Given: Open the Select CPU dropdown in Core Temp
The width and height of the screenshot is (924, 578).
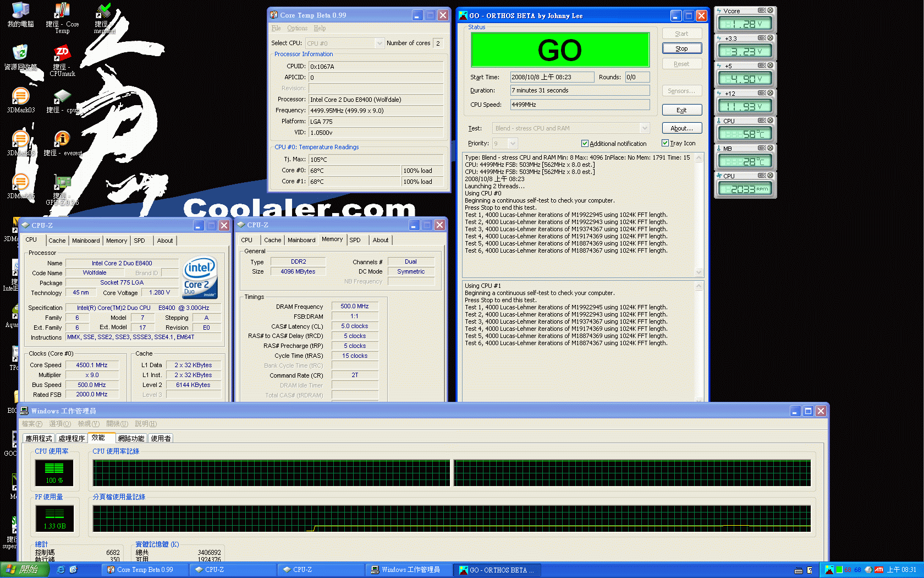Looking at the screenshot, I should click(379, 43).
